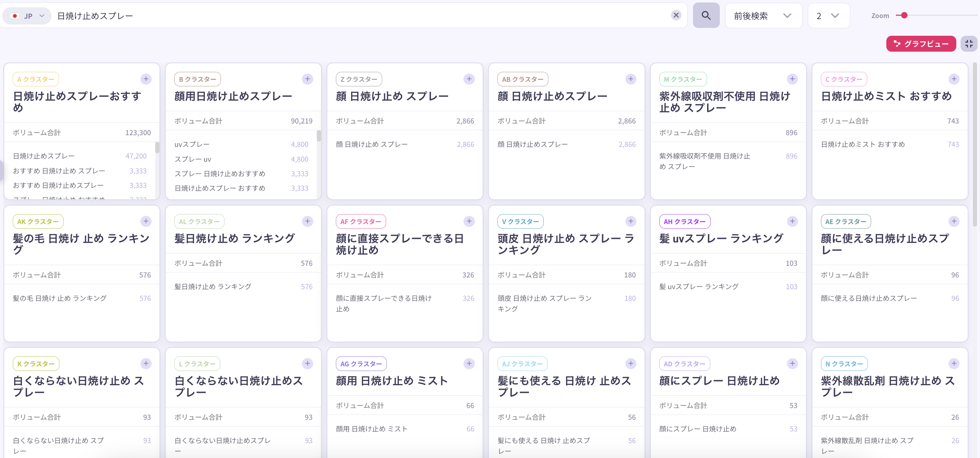The width and height of the screenshot is (980, 458).
Task: Switch to グラフビュー graph view
Action: pos(921,44)
